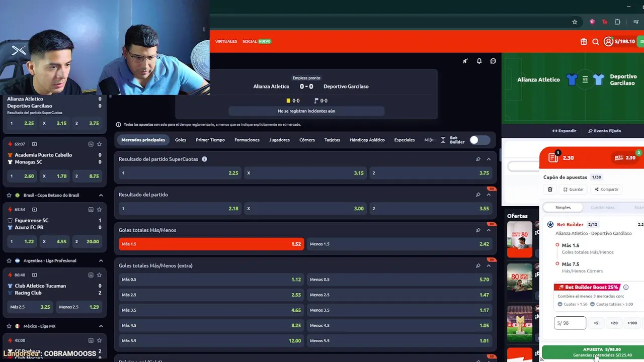
Task: Switch to Primer Tiempo tab
Action: click(210, 140)
